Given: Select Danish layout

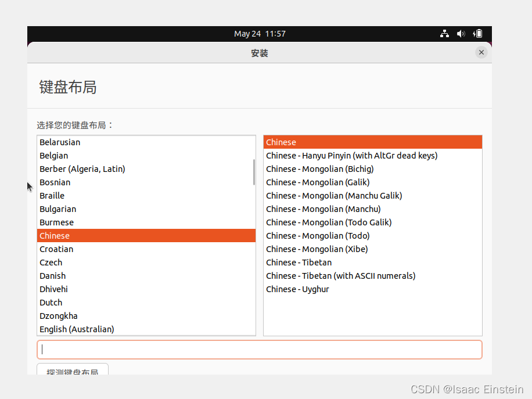Looking at the screenshot, I should pos(146,276).
